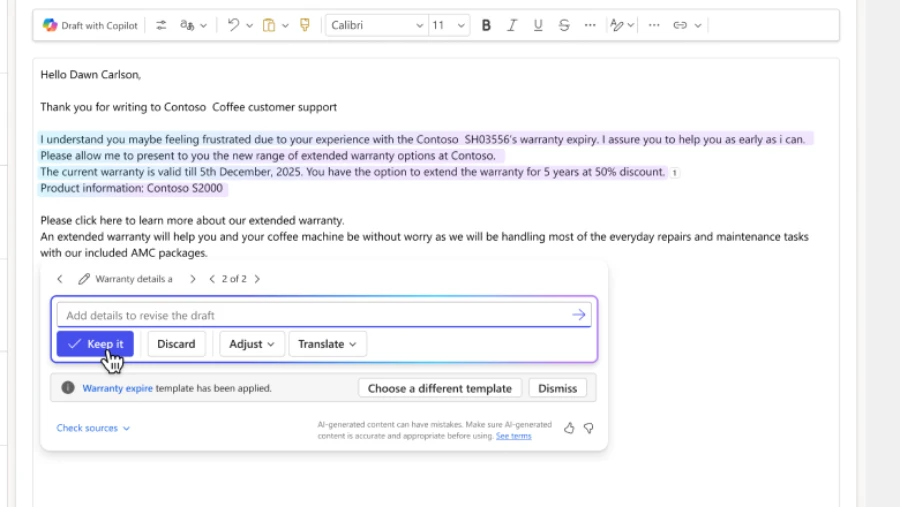This screenshot has height=507, width=900.
Task: Expand the Adjust dropdown
Action: pyautogui.click(x=252, y=344)
